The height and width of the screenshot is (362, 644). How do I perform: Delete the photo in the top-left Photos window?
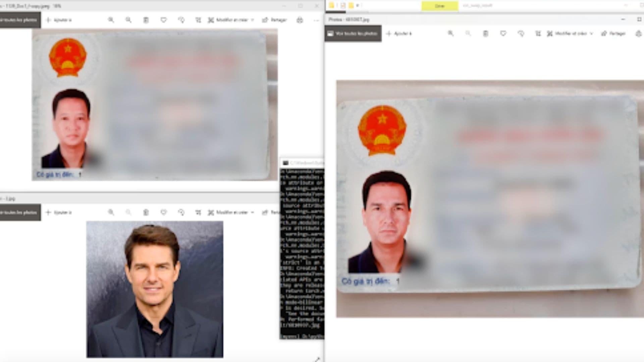[x=146, y=20]
